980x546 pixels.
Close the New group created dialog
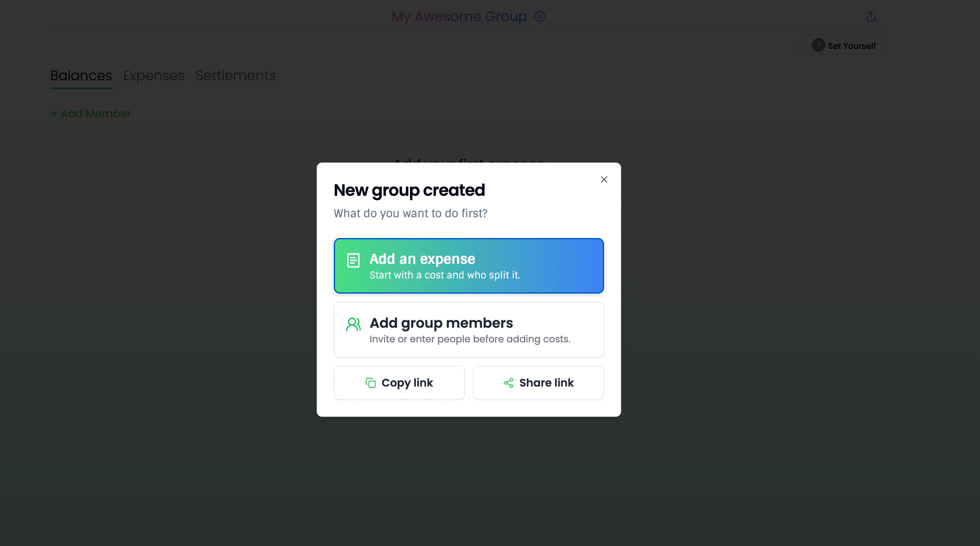tap(604, 179)
